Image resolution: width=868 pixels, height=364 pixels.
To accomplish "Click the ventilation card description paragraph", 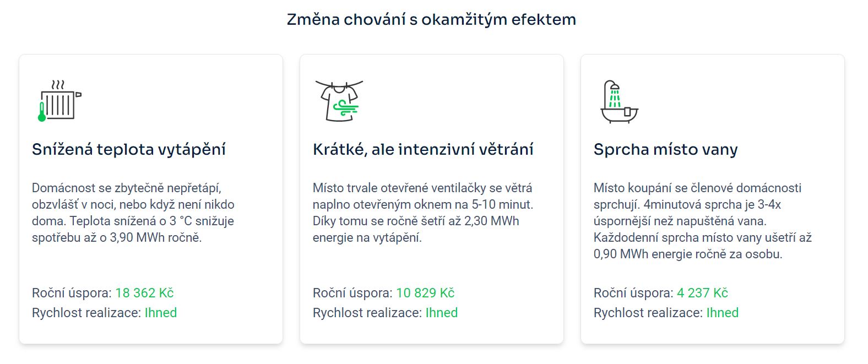I will [422, 213].
